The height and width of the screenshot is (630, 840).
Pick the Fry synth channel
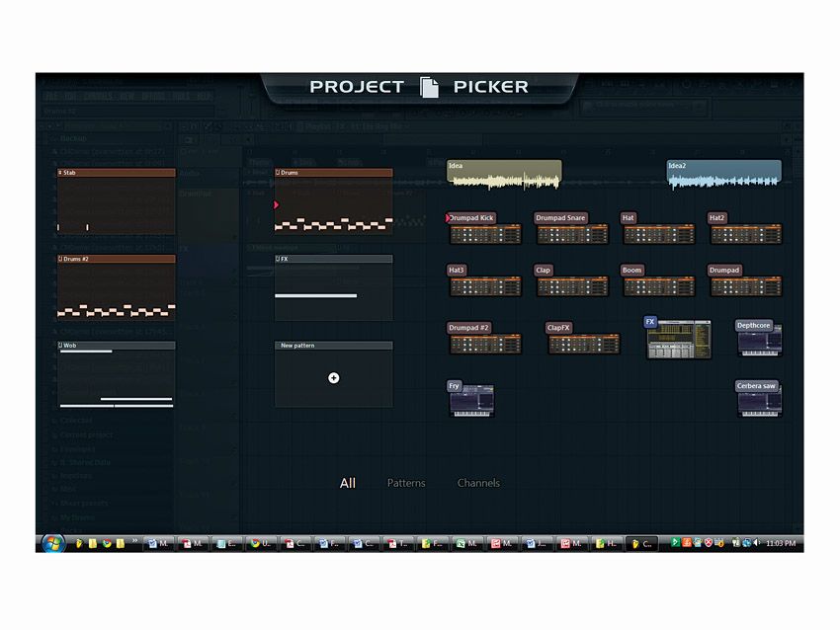coord(470,399)
